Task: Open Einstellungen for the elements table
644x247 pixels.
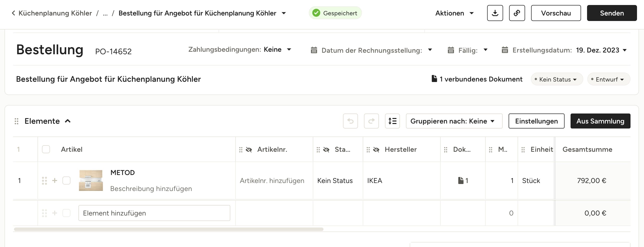Action: pyautogui.click(x=536, y=121)
